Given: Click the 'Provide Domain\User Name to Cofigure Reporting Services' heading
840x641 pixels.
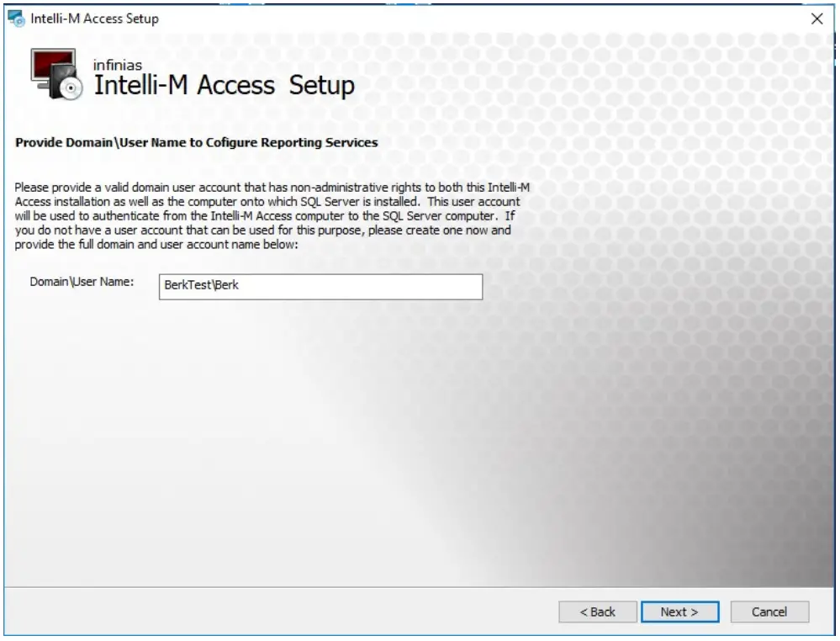Looking at the screenshot, I should [x=196, y=142].
